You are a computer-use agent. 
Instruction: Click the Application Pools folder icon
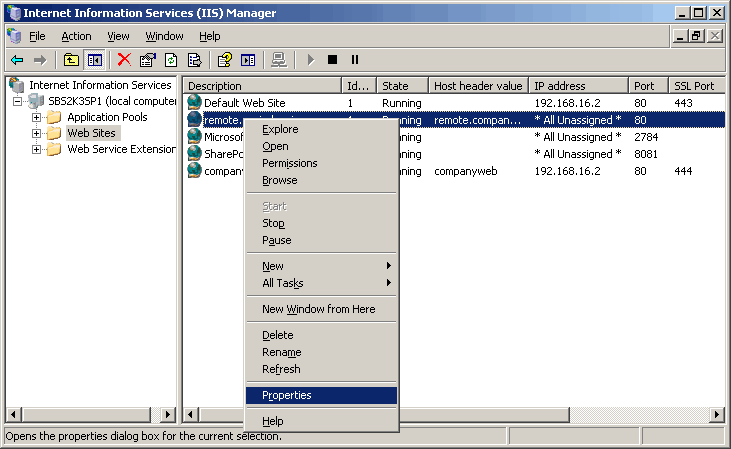[x=54, y=117]
